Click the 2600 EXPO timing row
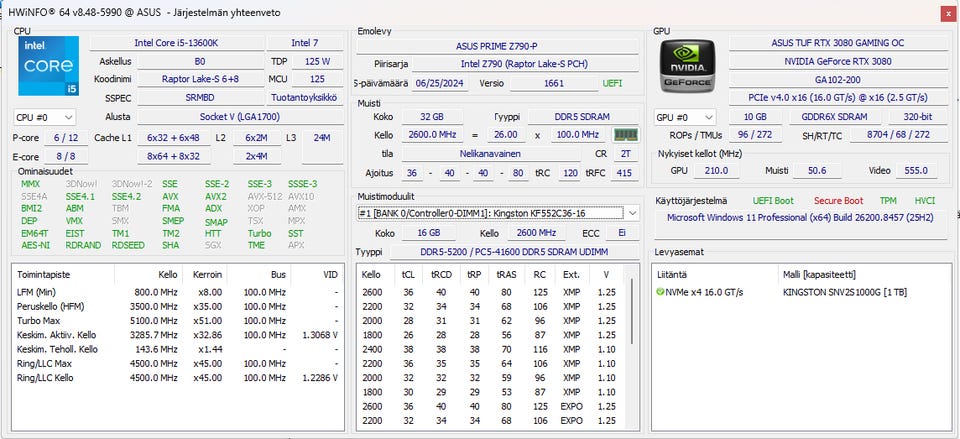This screenshot has width=960, height=439. 493,407
